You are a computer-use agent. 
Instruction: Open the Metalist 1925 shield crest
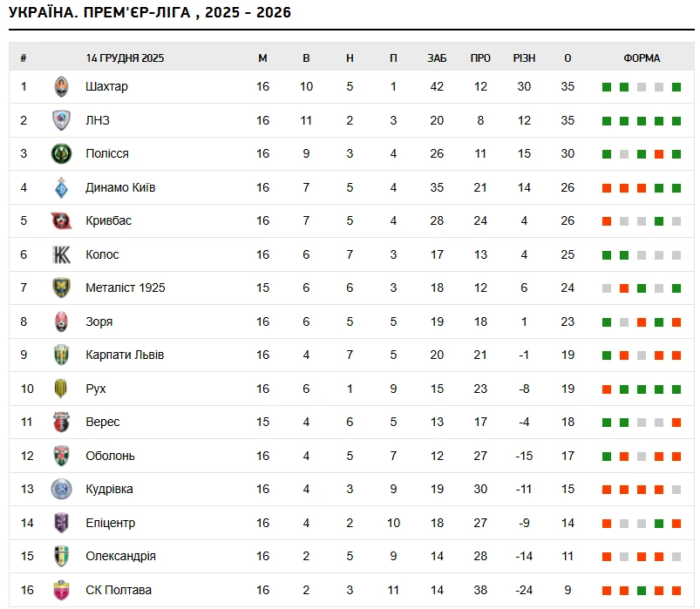click(61, 288)
